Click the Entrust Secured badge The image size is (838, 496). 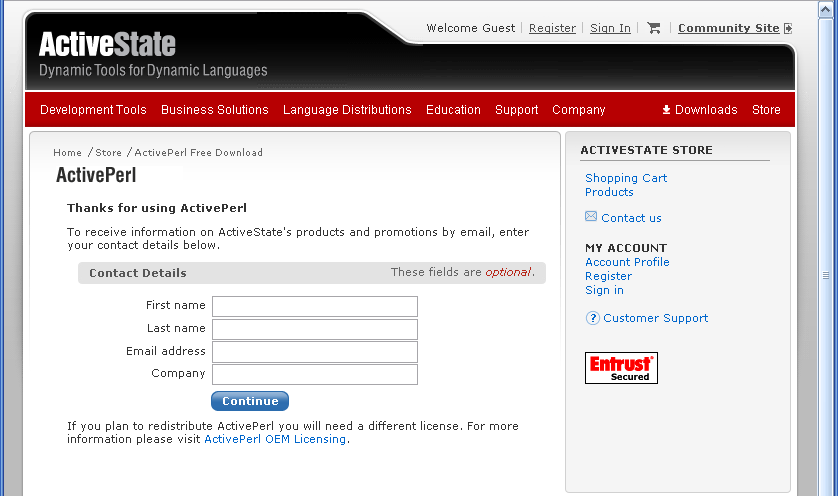click(621, 368)
